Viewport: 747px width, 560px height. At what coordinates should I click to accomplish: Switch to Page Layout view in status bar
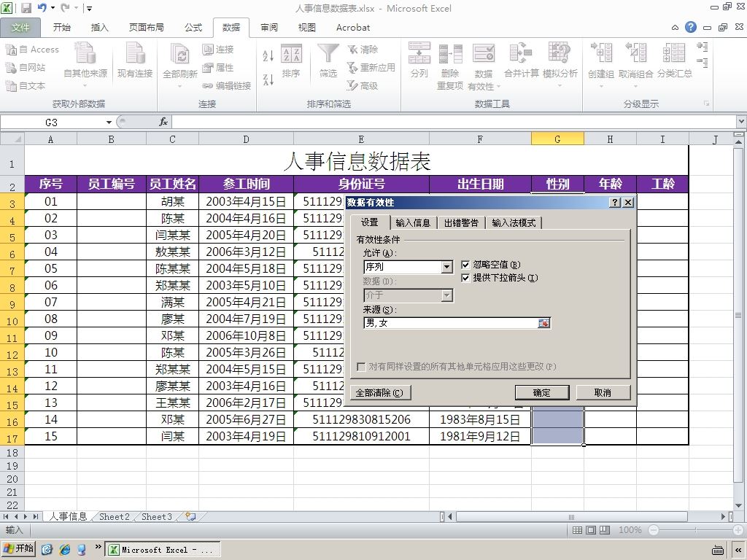click(591, 530)
